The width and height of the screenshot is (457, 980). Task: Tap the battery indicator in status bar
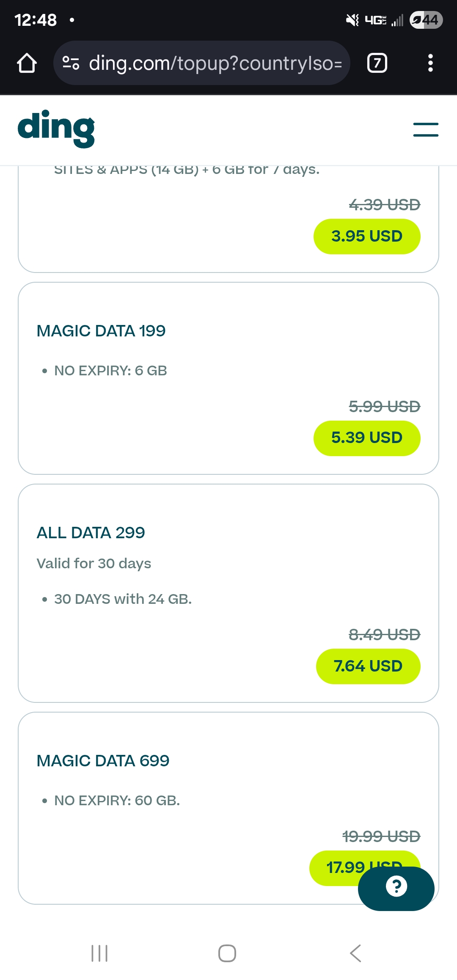pyautogui.click(x=426, y=20)
